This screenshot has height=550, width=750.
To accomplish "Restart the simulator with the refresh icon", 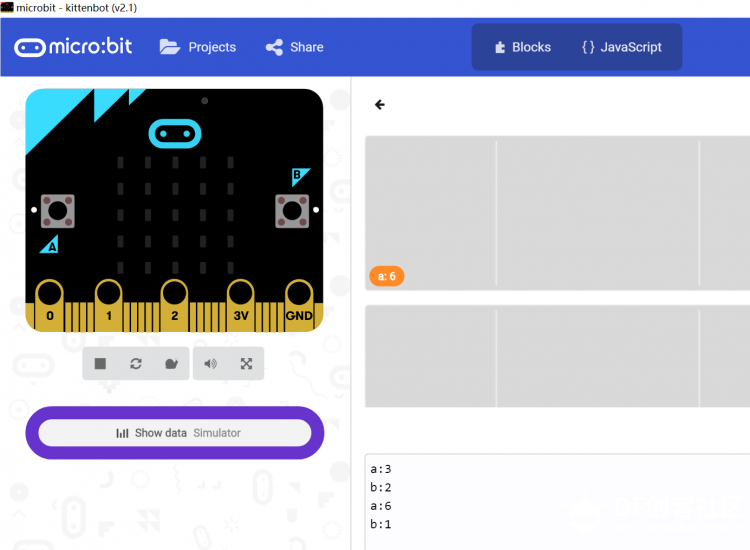I will coord(136,363).
